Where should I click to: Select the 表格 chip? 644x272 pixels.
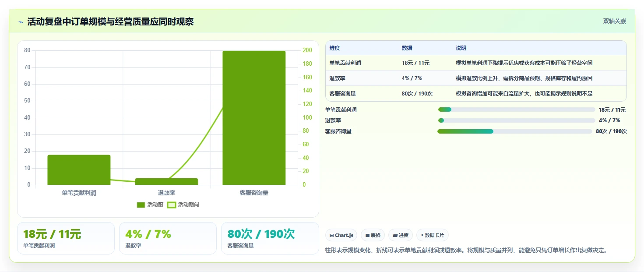point(373,235)
